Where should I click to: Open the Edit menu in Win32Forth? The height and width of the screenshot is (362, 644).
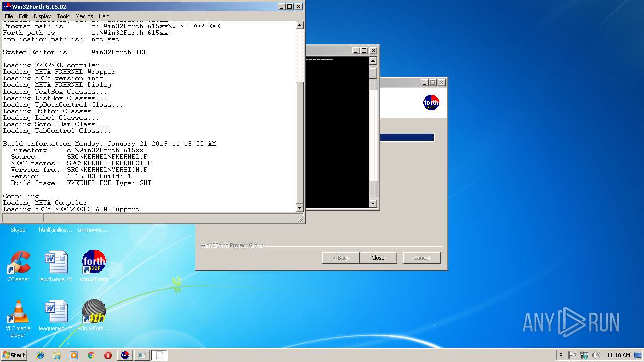pos(23,16)
